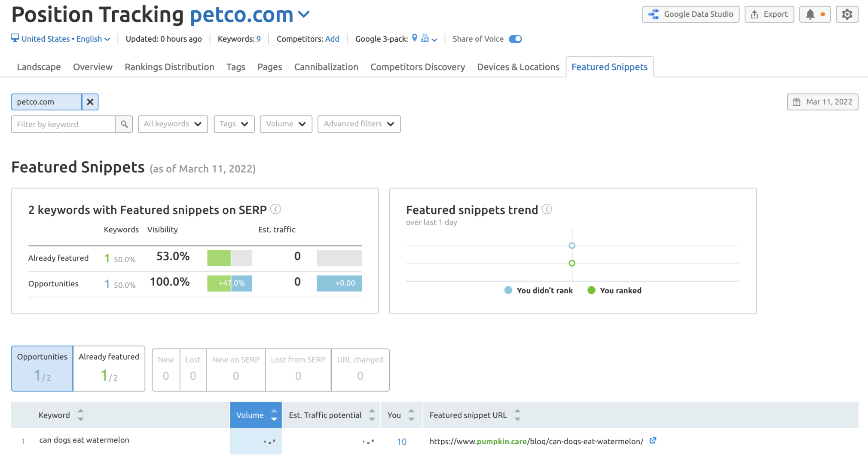This screenshot has height=461, width=868.
Task: Go to the Pages tab
Action: click(x=270, y=67)
